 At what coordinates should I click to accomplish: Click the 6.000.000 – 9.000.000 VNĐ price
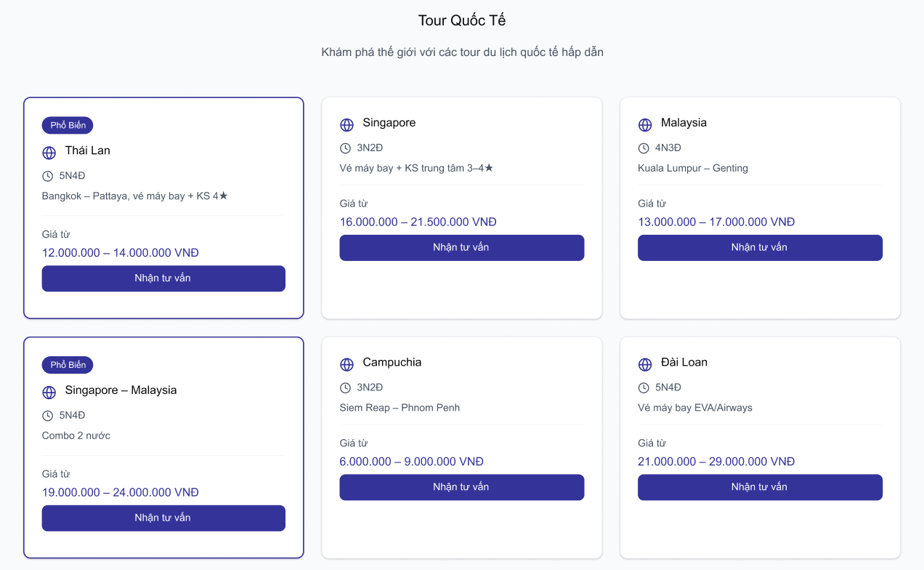(x=411, y=462)
